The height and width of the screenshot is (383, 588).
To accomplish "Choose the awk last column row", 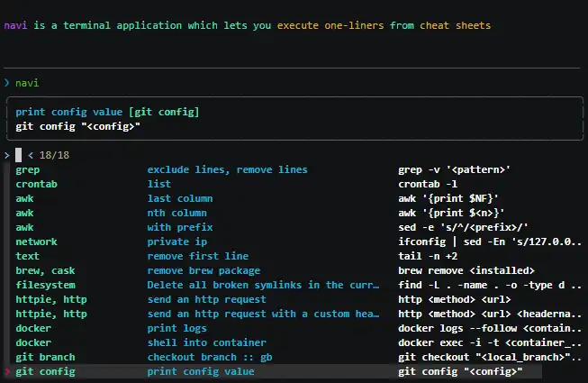I will 179,198.
